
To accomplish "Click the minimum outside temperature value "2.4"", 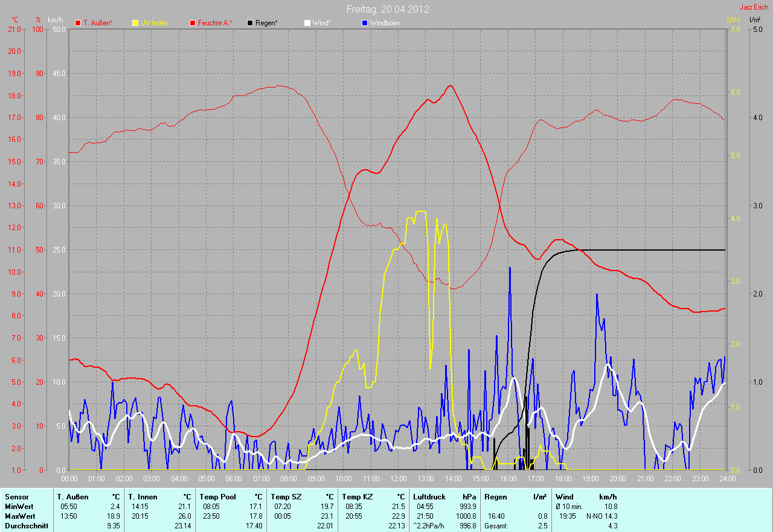I will pos(115,507).
